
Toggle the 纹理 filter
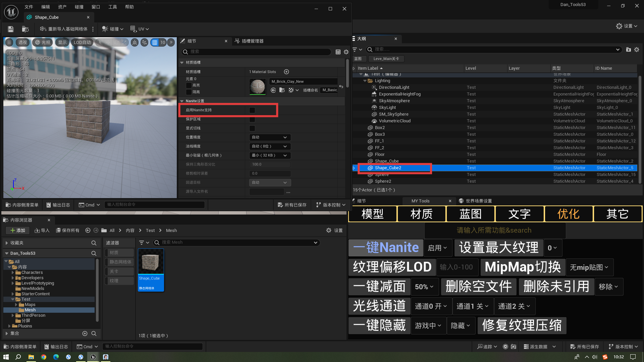[119, 281]
